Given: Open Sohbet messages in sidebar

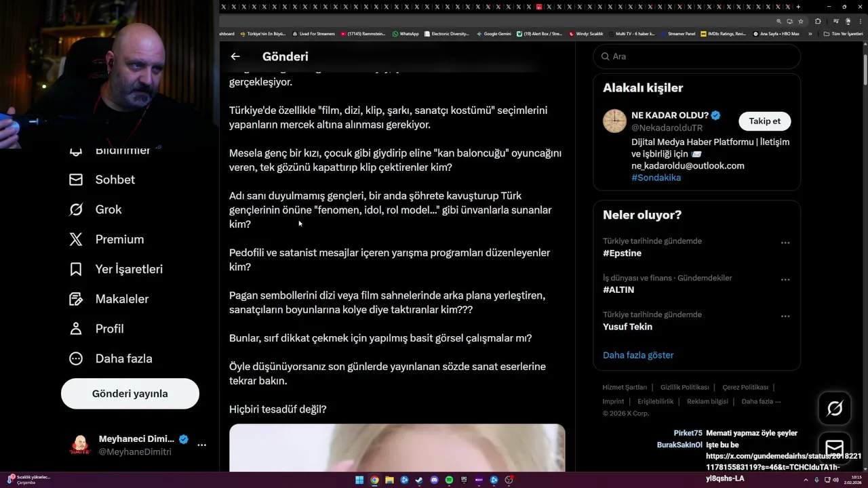Looking at the screenshot, I should [102, 180].
